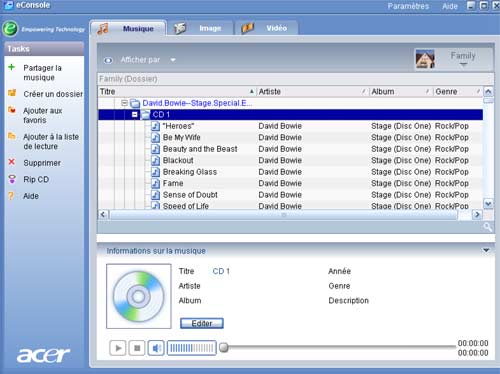Image resolution: width=500 pixels, height=374 pixels.
Task: Sort by the Titre column header
Action: pos(177,91)
